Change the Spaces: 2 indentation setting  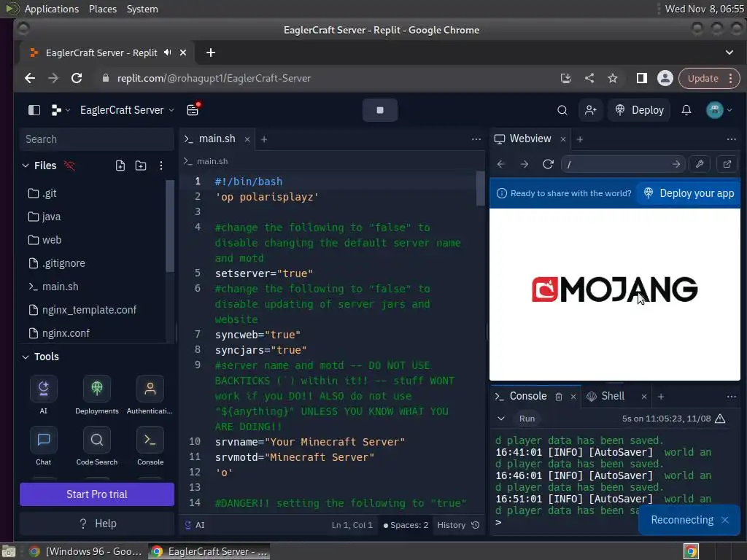[406, 525]
